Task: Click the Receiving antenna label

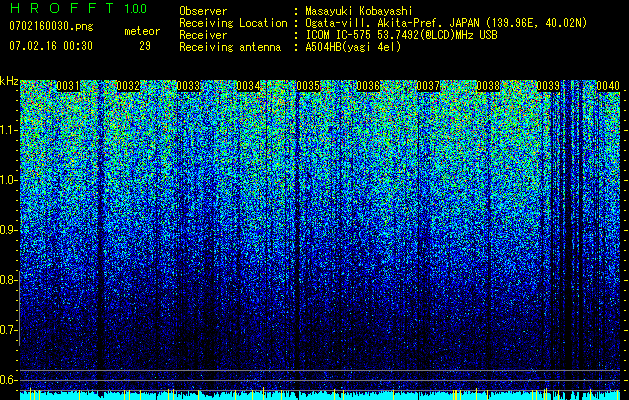Action: [230, 47]
